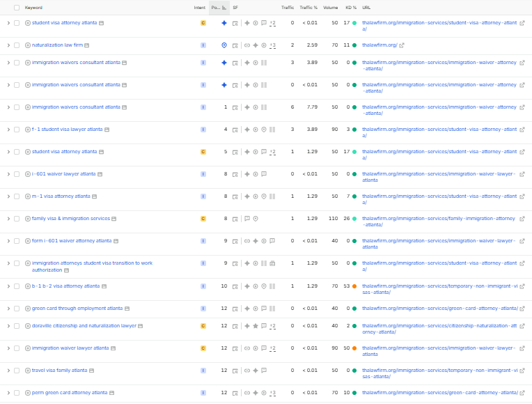The height and width of the screenshot is (404, 532).
Task: Click commercial intent badge for family visa & immigration services
Action: pyautogui.click(x=203, y=219)
